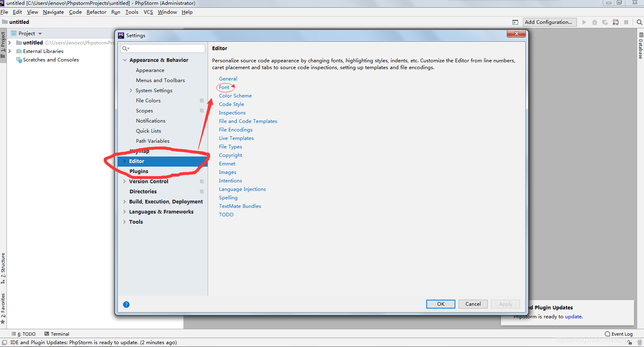Open the General editor settings link

click(x=228, y=79)
